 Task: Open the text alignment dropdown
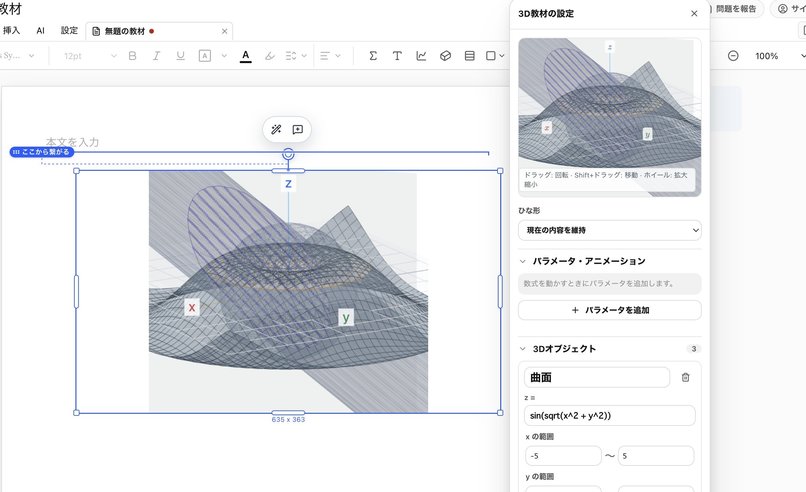tap(330, 56)
